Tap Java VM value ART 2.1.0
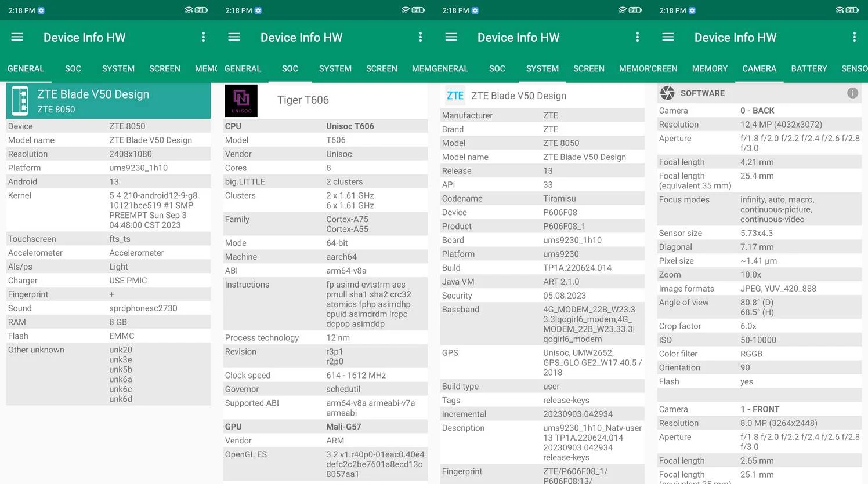This screenshot has height=484, width=868. 561,282
